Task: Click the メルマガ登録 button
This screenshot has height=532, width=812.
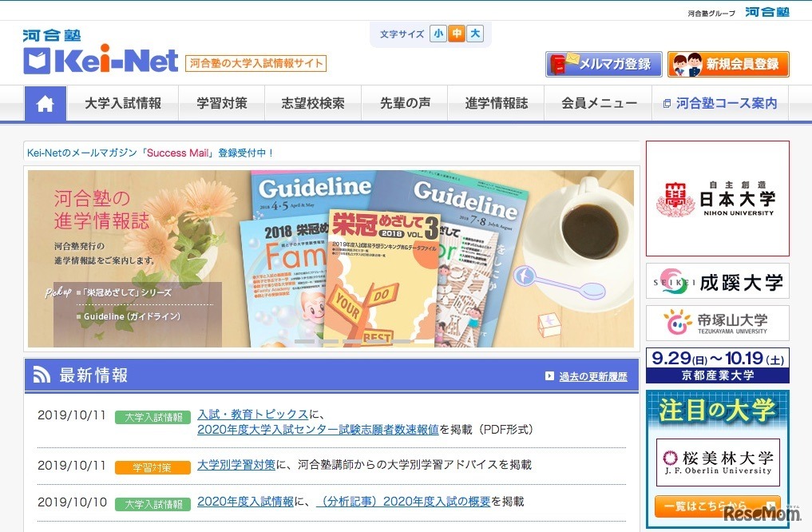Action: pos(604,64)
